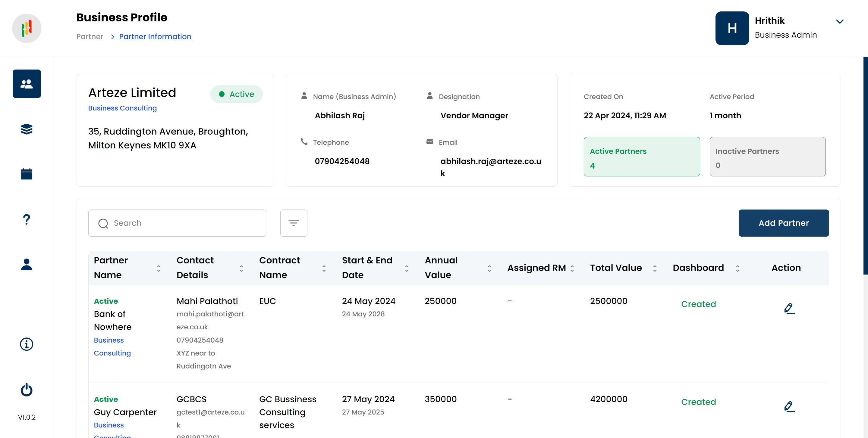
Task: Click the power logout icon
Action: 27,390
